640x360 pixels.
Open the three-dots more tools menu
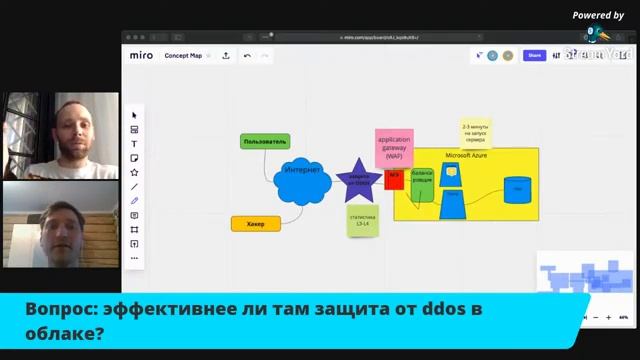(134, 258)
